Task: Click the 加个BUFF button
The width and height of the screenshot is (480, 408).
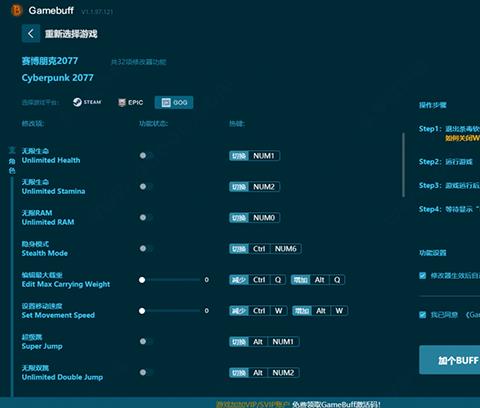Action: click(450, 360)
